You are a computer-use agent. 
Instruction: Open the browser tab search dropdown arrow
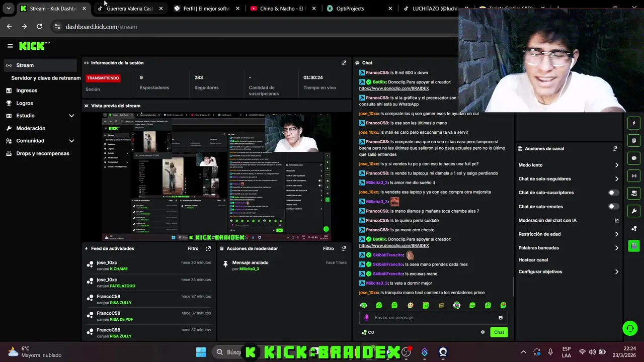click(x=9, y=9)
